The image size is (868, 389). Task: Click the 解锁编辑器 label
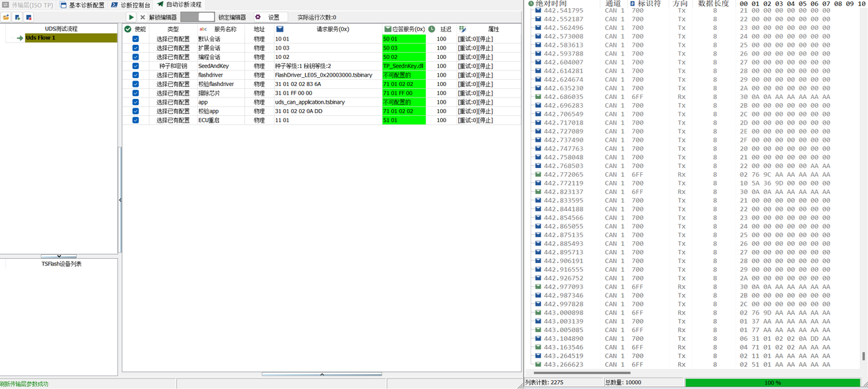(163, 17)
